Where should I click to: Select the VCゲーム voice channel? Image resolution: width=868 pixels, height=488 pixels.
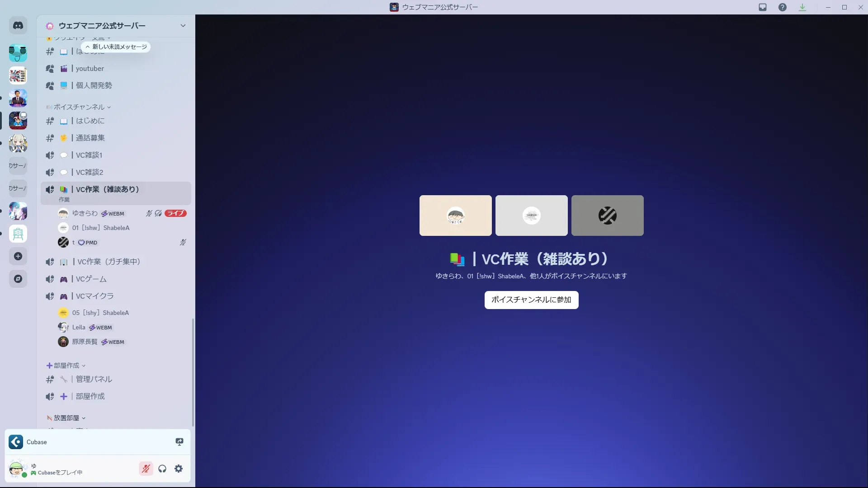(91, 279)
